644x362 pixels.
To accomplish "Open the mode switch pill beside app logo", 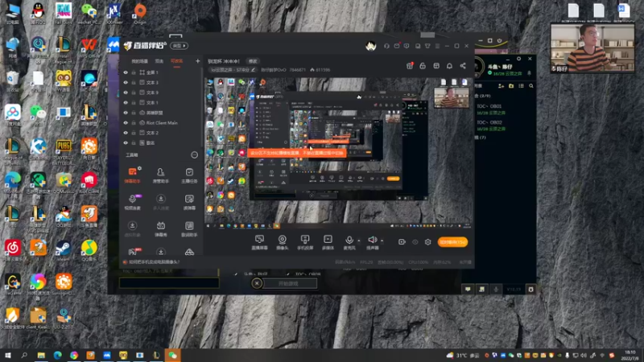I will (180, 46).
